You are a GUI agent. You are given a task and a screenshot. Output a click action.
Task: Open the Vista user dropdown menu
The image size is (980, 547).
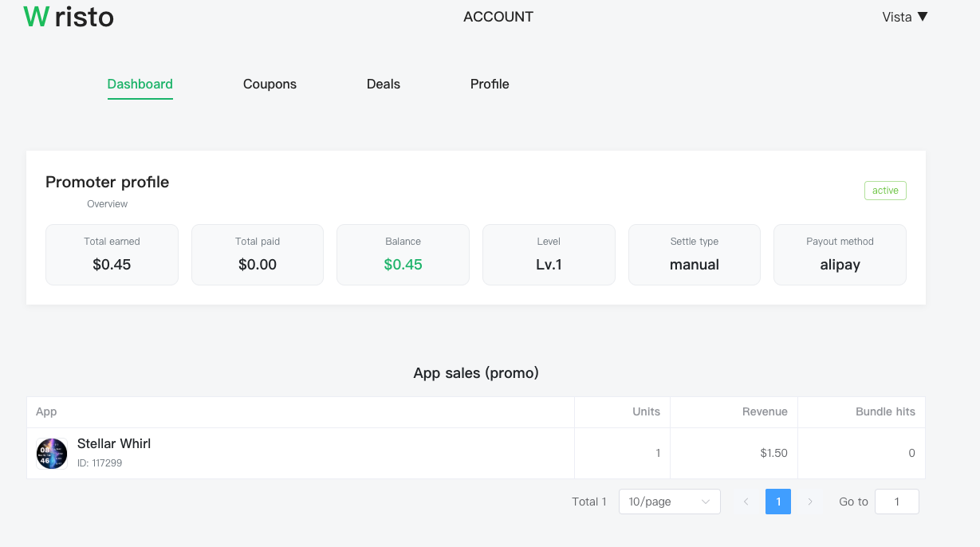click(x=904, y=17)
